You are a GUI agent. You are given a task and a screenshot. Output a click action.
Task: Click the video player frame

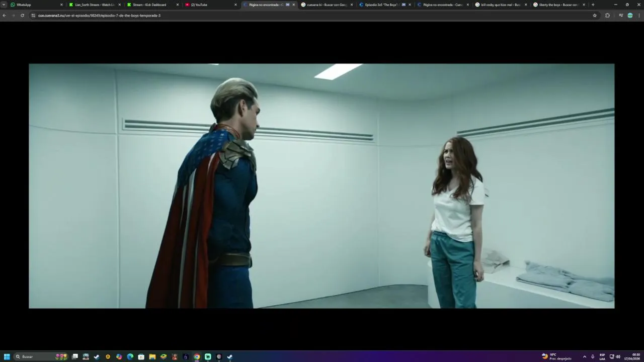tap(321, 186)
